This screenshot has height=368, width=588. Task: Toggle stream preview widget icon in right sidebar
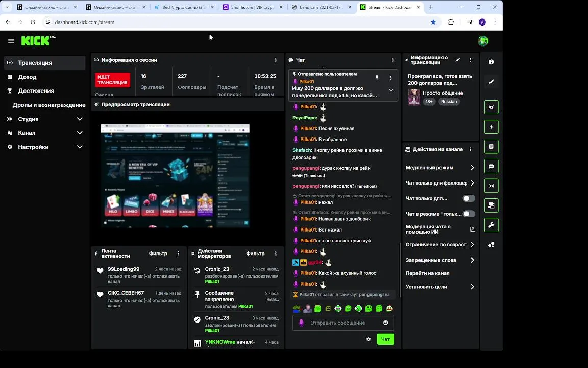[x=491, y=107]
